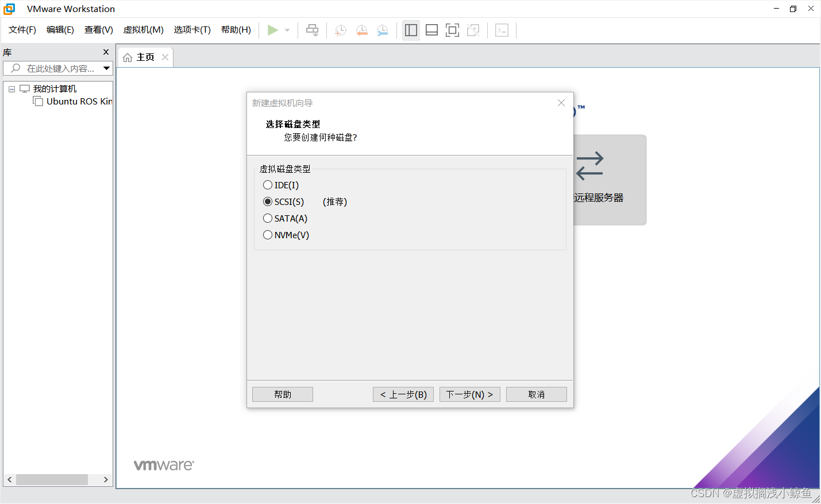This screenshot has width=821, height=504.
Task: Click the send Ctrl+Alt+Del toolbar icon
Action: [x=312, y=30]
